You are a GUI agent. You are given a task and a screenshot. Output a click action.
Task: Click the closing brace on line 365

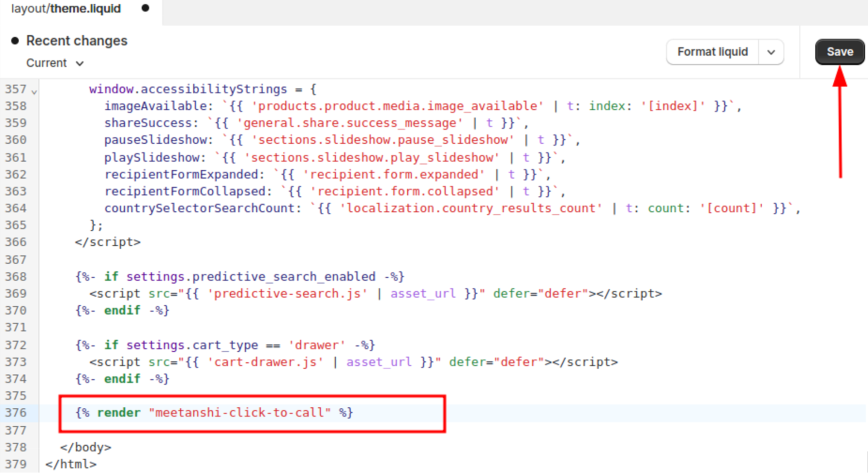pos(96,225)
